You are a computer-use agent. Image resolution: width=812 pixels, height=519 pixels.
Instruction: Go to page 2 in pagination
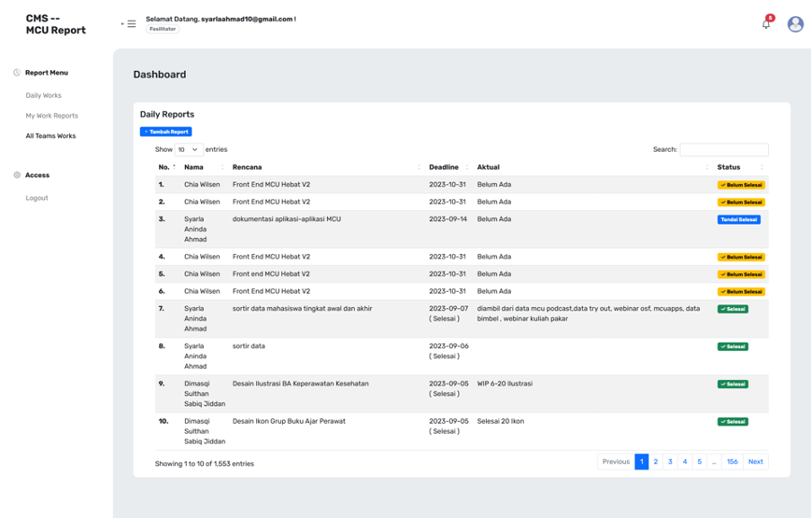click(x=656, y=462)
